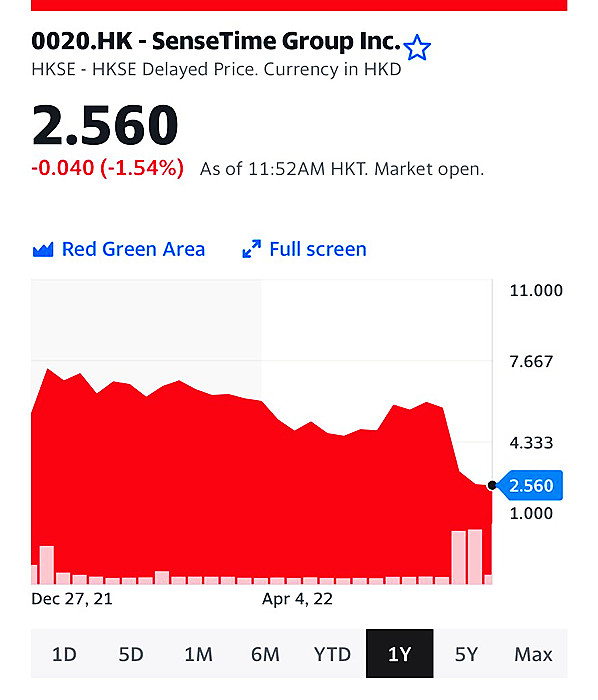Image resolution: width=598 pixels, height=700 pixels.
Task: Switch to 1M range
Action: point(199,654)
